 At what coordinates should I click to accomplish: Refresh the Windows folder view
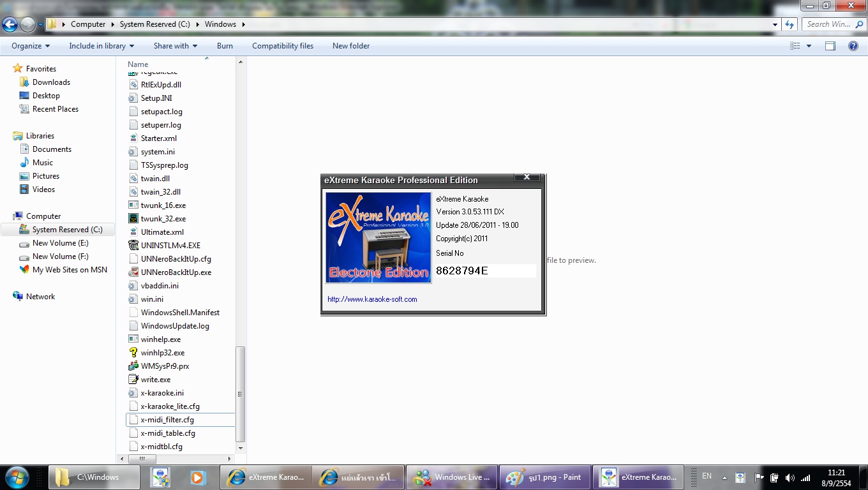[x=789, y=24]
